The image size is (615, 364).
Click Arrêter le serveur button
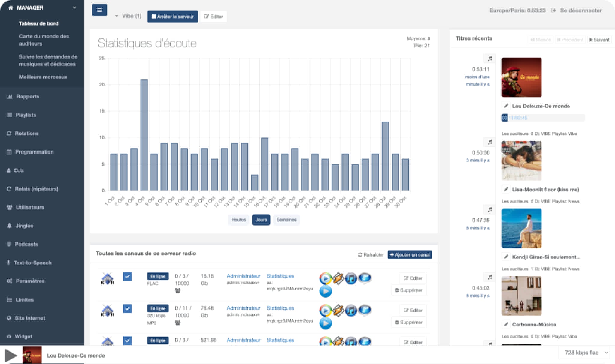tap(173, 17)
